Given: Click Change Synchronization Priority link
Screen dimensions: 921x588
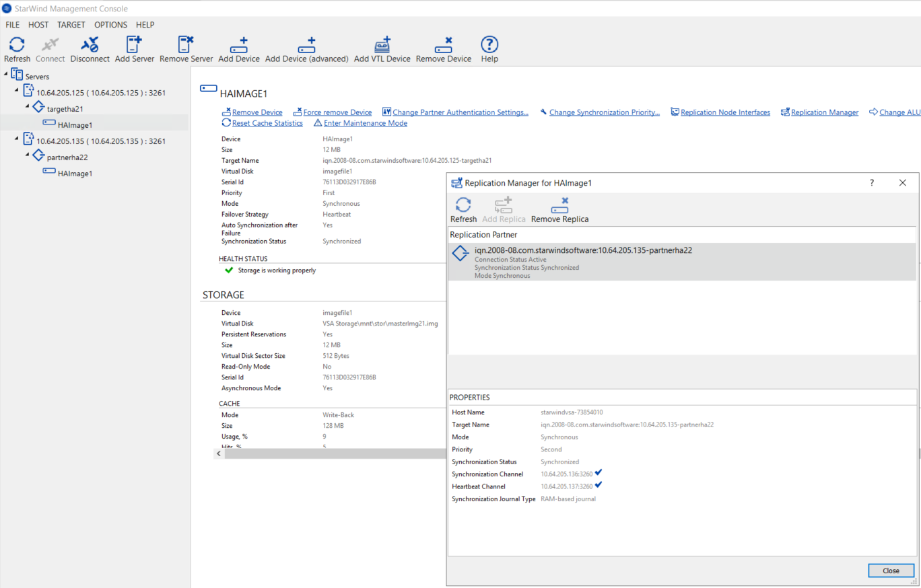Looking at the screenshot, I should click(605, 112).
